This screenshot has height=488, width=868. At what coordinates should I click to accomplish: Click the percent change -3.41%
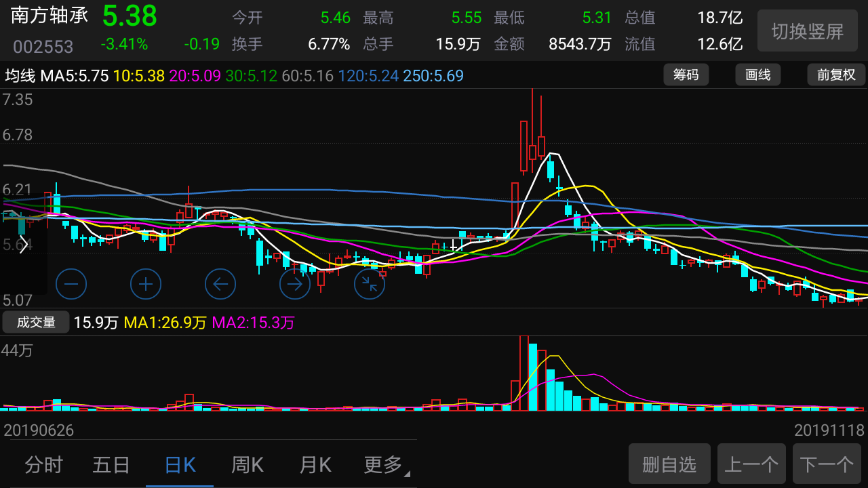(x=124, y=45)
